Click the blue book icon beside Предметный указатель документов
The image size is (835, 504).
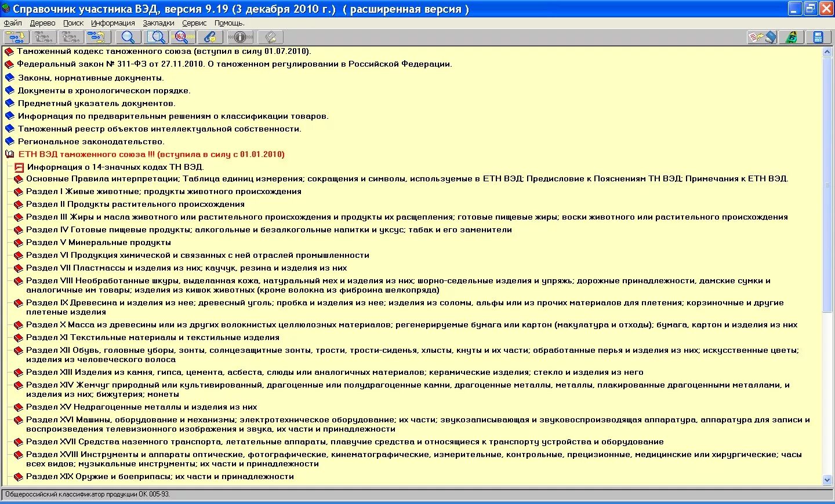9,103
